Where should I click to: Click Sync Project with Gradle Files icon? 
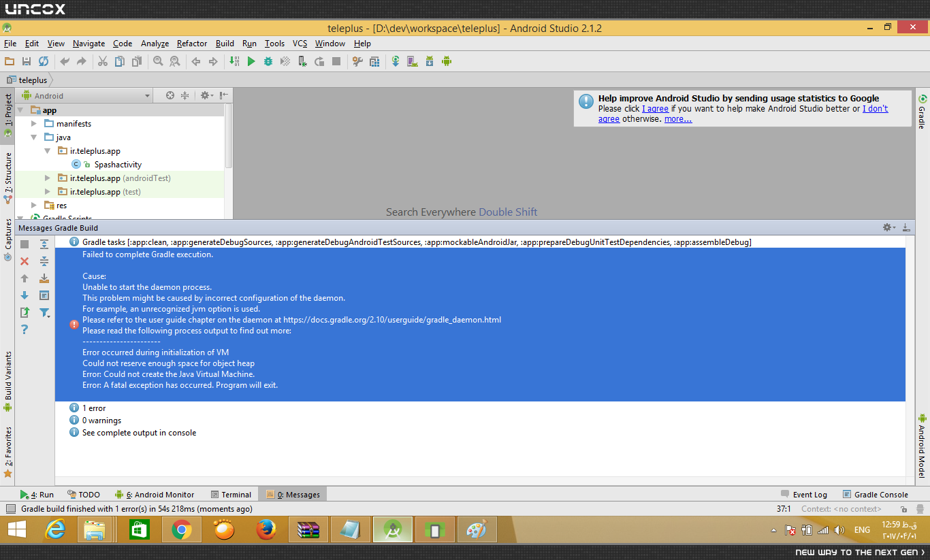396,61
